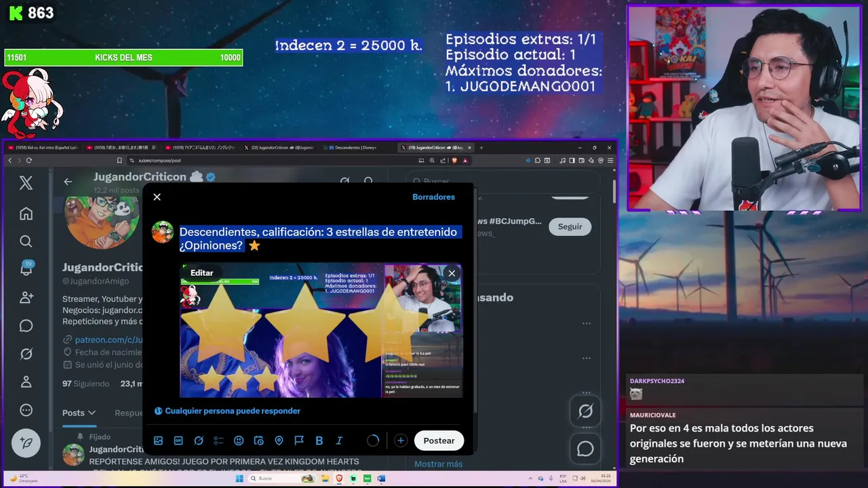Open Brave Shields lion icon
868x488 pixels.
coord(454,161)
